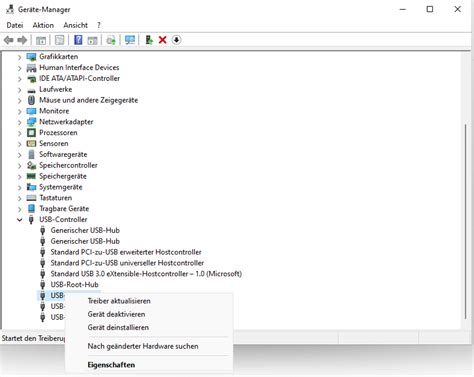Click the Tragbare Geräte icon

coord(31,209)
